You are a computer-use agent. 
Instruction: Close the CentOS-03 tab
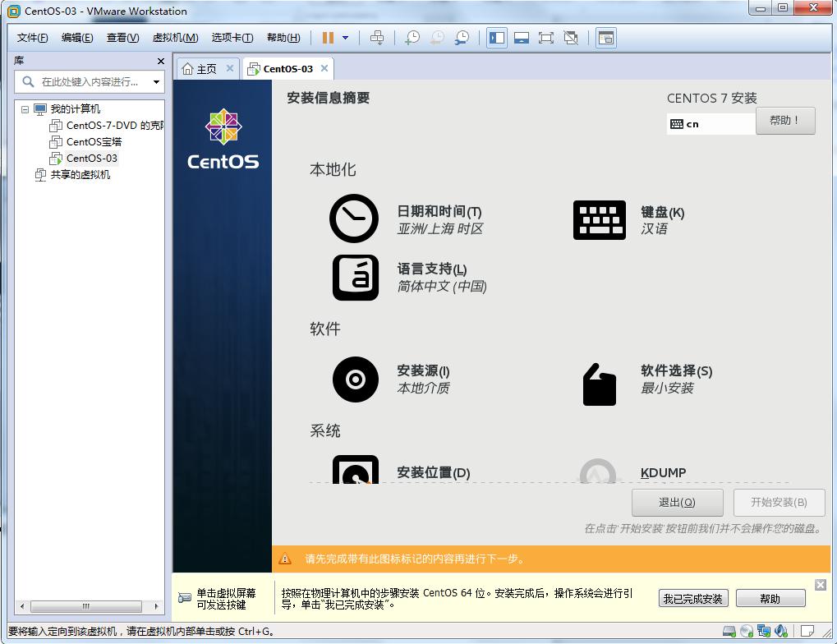[324, 68]
